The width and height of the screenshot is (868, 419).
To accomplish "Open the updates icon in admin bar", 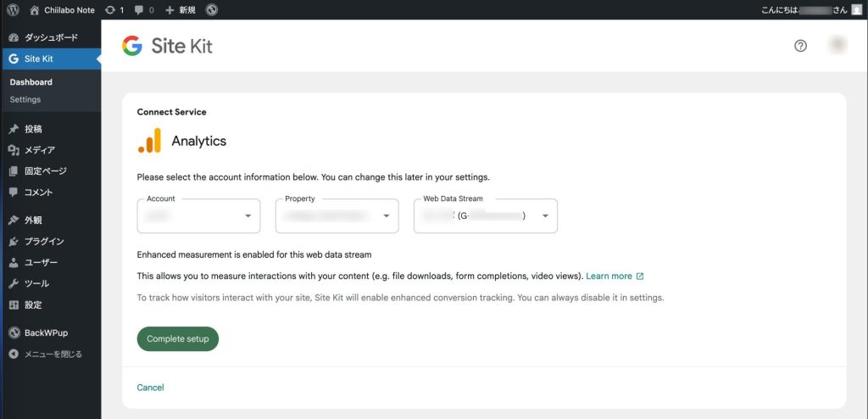I will (114, 10).
